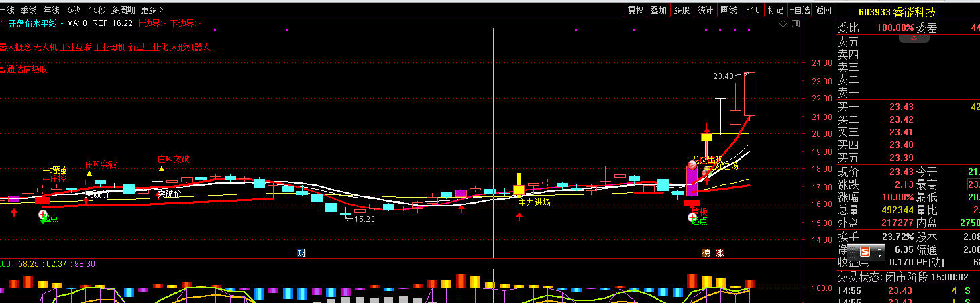980x303 pixels.
Task: Click the 榜 ranking marker icon
Action: pos(706,253)
